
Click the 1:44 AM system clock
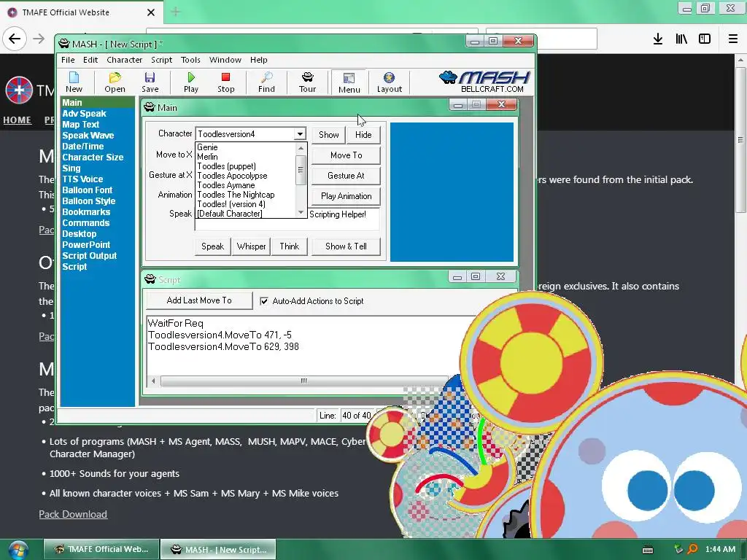tap(720, 549)
